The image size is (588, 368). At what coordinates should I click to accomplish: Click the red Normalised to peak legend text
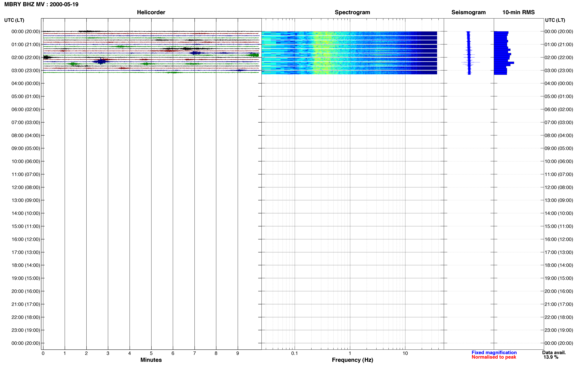point(494,357)
